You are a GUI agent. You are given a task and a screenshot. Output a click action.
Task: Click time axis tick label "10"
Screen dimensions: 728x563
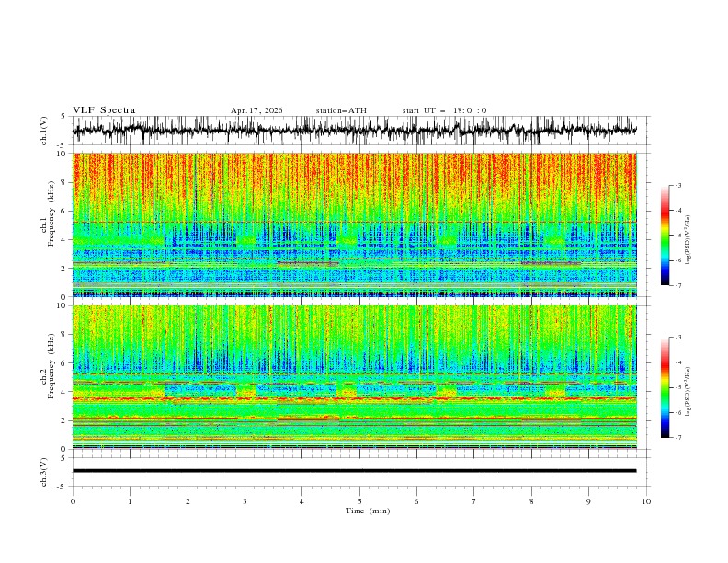pos(646,501)
